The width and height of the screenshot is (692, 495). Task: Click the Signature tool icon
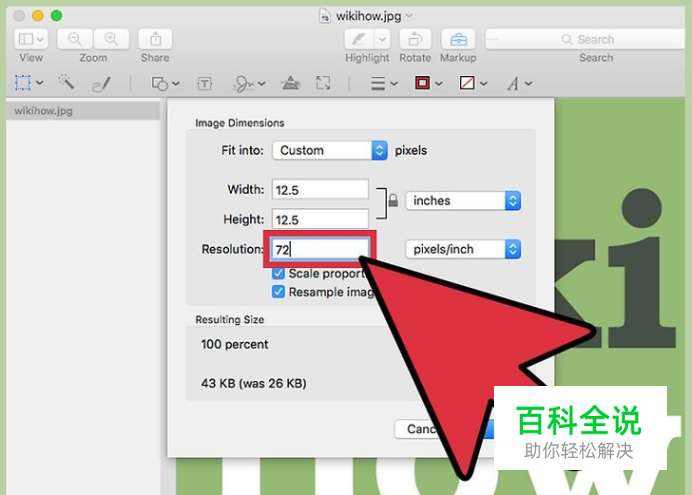[x=244, y=83]
